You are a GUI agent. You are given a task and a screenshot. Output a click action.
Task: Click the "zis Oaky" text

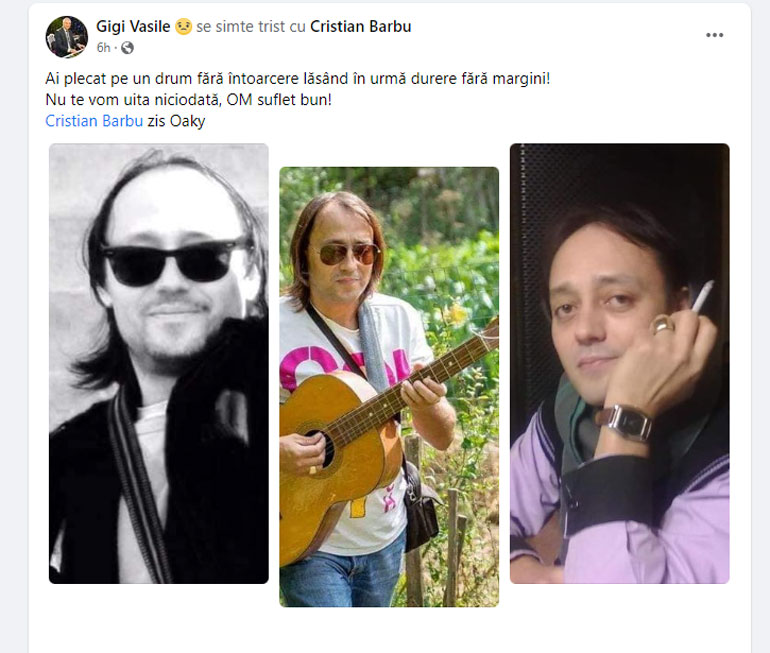pos(176,121)
